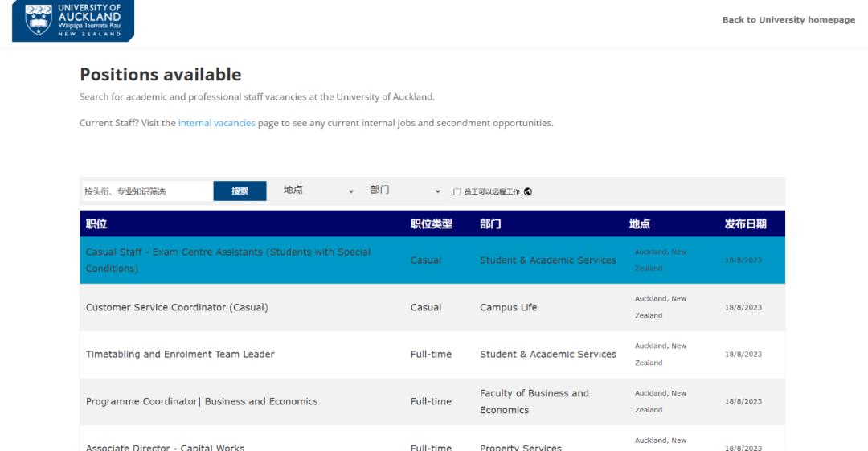Image resolution: width=868 pixels, height=451 pixels.
Task: Click 18/8/2023 date in Customer Service Coordinator row
Action: pyautogui.click(x=743, y=307)
